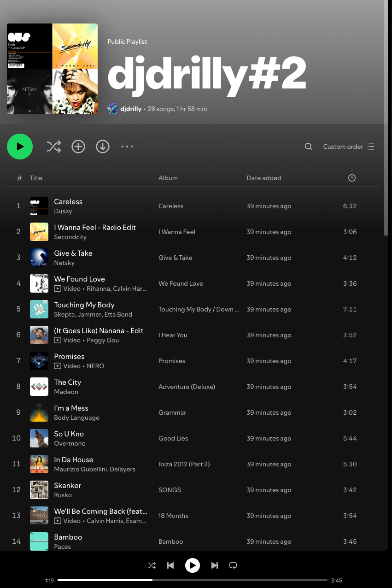Image resolution: width=392 pixels, height=588 pixels.
Task: Open the I Wanna Feel album link
Action: pos(177,232)
